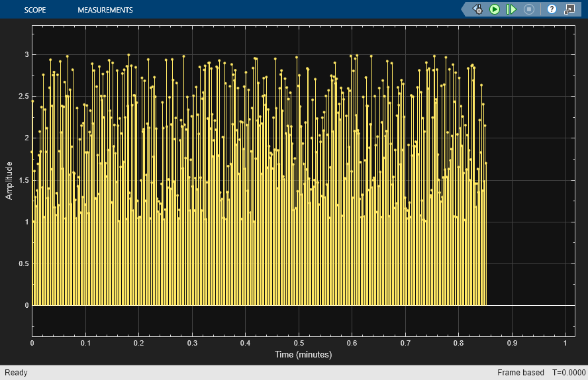This screenshot has width=588, height=380.
Task: Click the 0.9 tick label on time axis
Action: pos(512,343)
